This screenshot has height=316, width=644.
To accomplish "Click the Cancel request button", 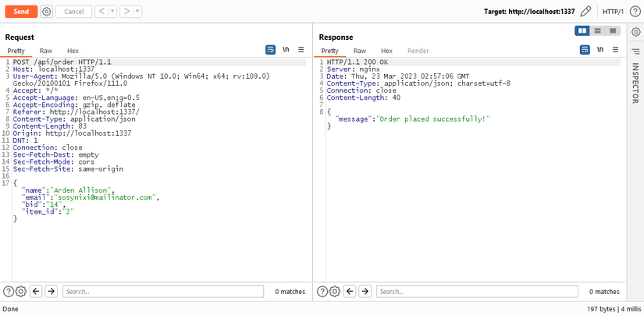I will pos(73,12).
